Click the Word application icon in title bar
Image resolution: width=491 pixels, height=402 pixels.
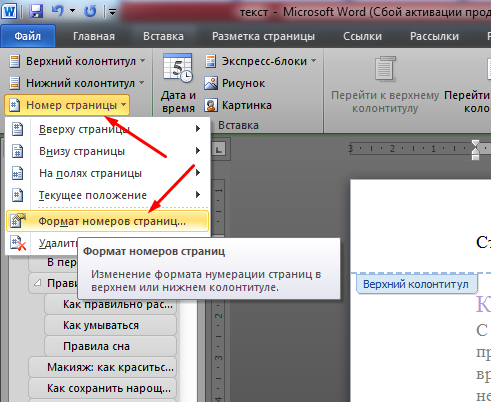pyautogui.click(x=9, y=11)
